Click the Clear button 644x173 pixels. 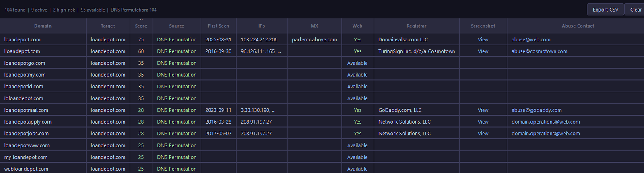pos(636,10)
